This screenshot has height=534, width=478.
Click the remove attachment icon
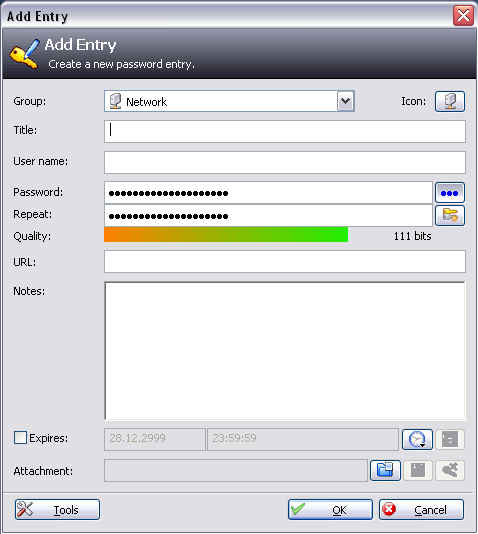(450, 470)
